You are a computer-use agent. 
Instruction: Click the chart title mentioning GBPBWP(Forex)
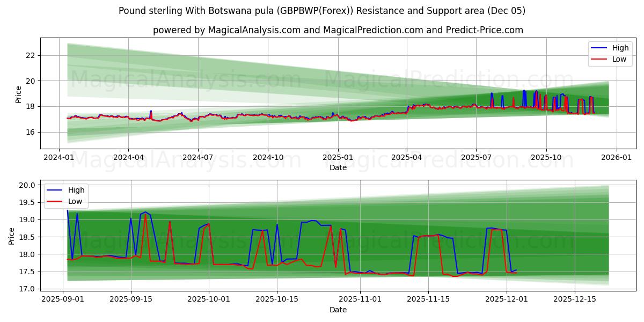click(x=322, y=10)
